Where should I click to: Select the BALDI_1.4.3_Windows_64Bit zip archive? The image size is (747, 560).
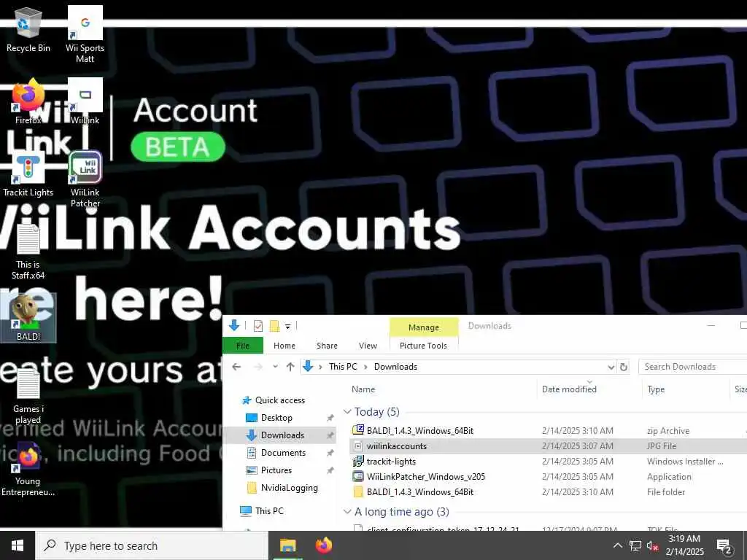pos(420,431)
